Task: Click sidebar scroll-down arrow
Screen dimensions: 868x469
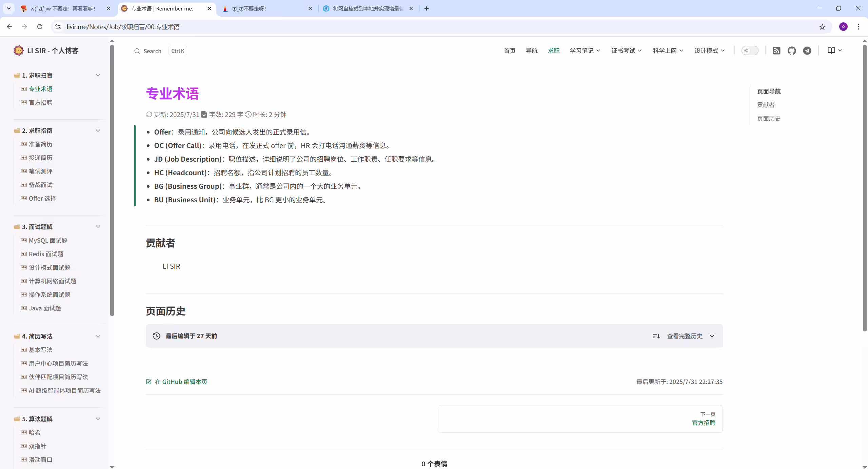Action: 112,467
